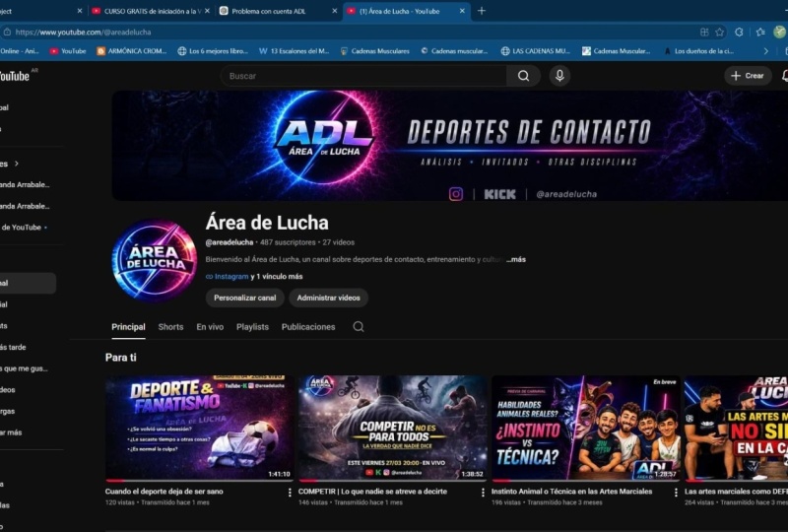Open the Playlists tab
The image size is (788, 532).
[x=252, y=327]
